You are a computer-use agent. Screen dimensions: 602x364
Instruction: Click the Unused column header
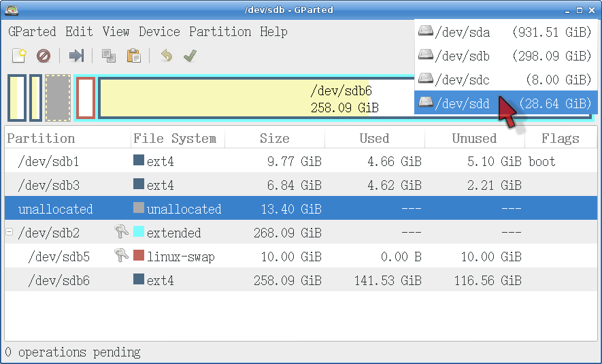click(x=474, y=139)
